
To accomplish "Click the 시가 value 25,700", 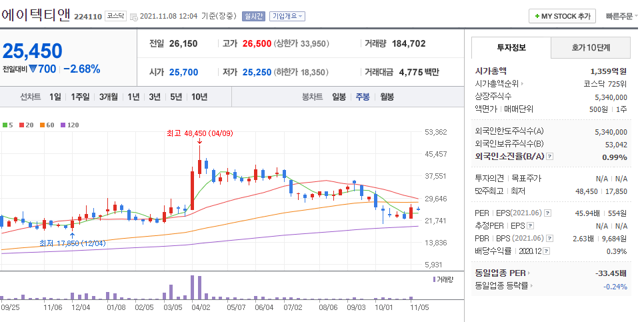I will [x=183, y=72].
